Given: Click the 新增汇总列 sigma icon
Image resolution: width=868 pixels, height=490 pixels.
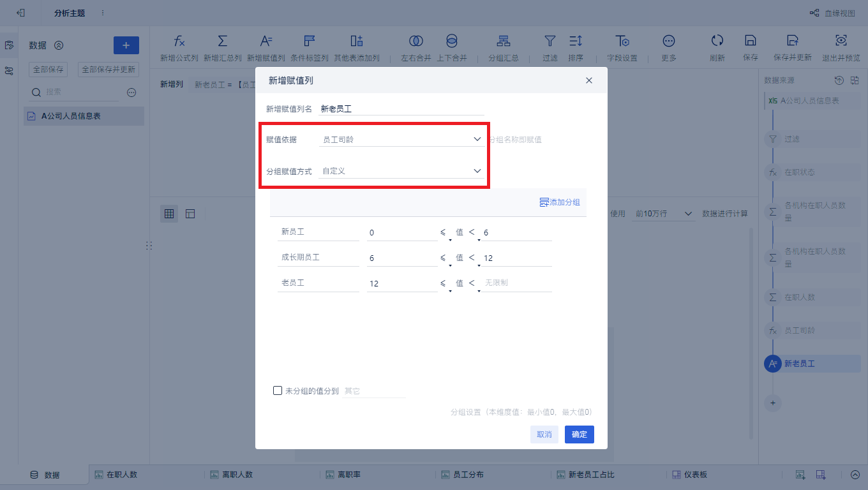Looking at the screenshot, I should coord(223,41).
